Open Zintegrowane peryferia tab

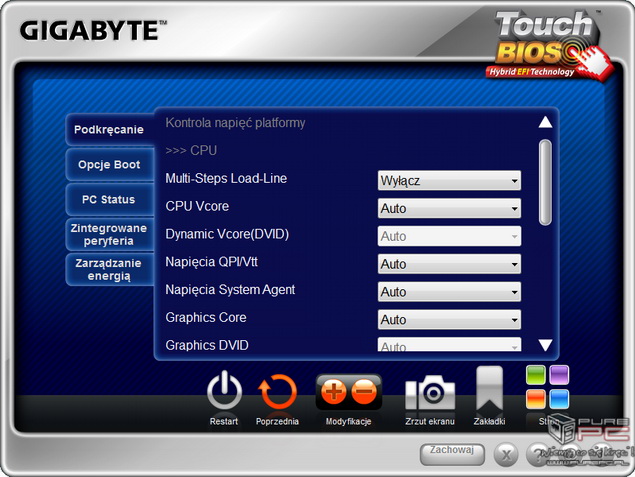pos(109,234)
